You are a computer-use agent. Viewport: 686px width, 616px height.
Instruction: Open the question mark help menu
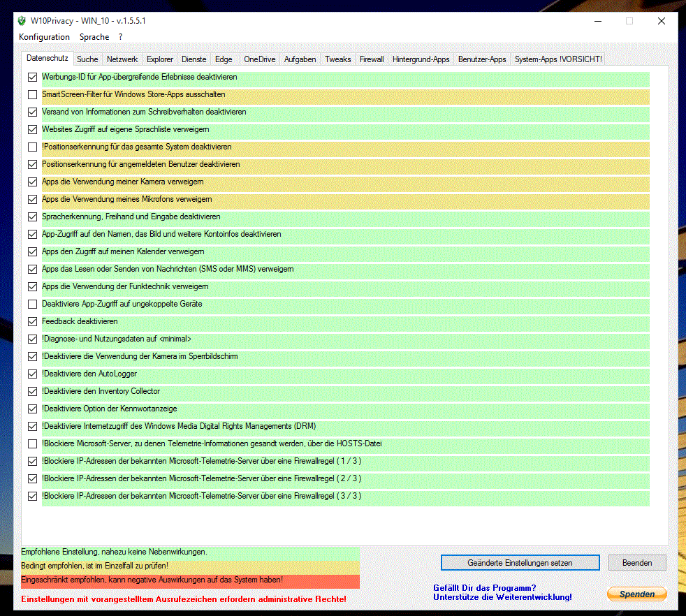120,37
